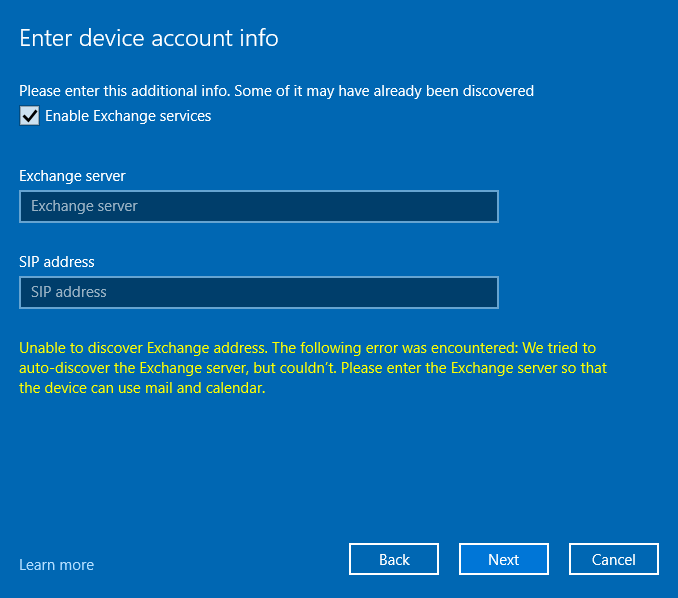The image size is (678, 598).
Task: Click the 'Please enter this additional info' instruction text
Action: (276, 91)
